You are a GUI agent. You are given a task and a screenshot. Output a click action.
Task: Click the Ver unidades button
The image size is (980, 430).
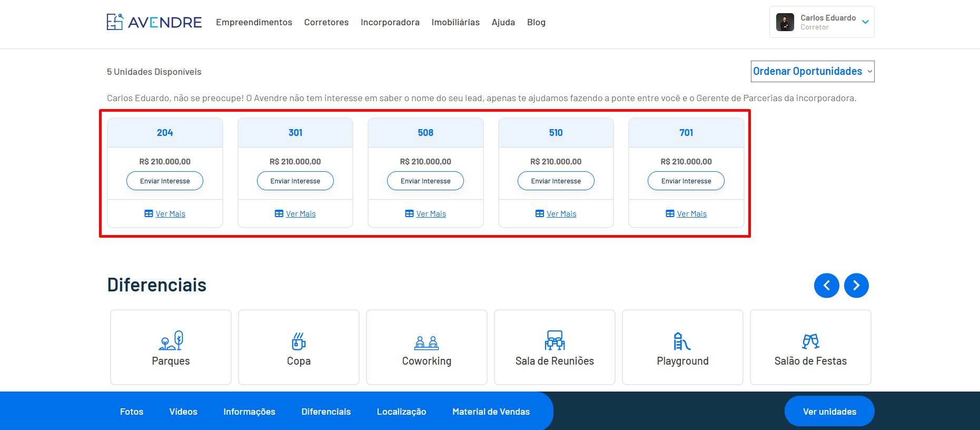point(829,411)
